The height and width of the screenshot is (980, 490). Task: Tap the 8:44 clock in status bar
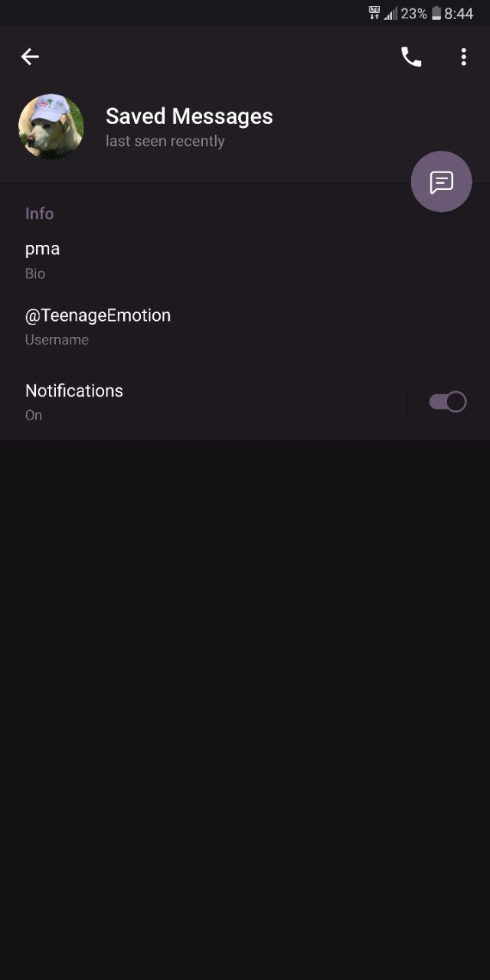point(459,14)
